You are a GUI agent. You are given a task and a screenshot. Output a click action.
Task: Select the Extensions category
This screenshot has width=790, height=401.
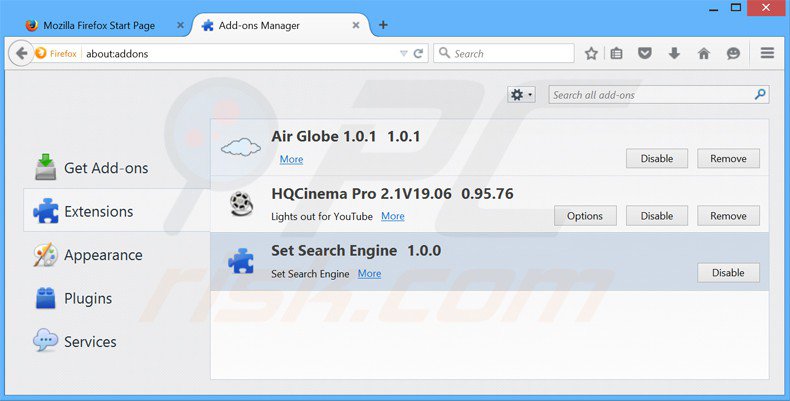tap(117, 211)
